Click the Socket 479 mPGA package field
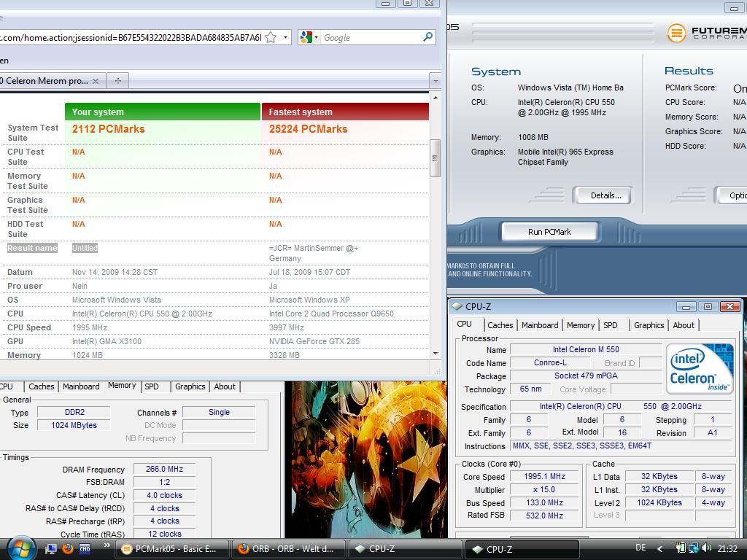This screenshot has width=747, height=560. pyautogui.click(x=586, y=376)
